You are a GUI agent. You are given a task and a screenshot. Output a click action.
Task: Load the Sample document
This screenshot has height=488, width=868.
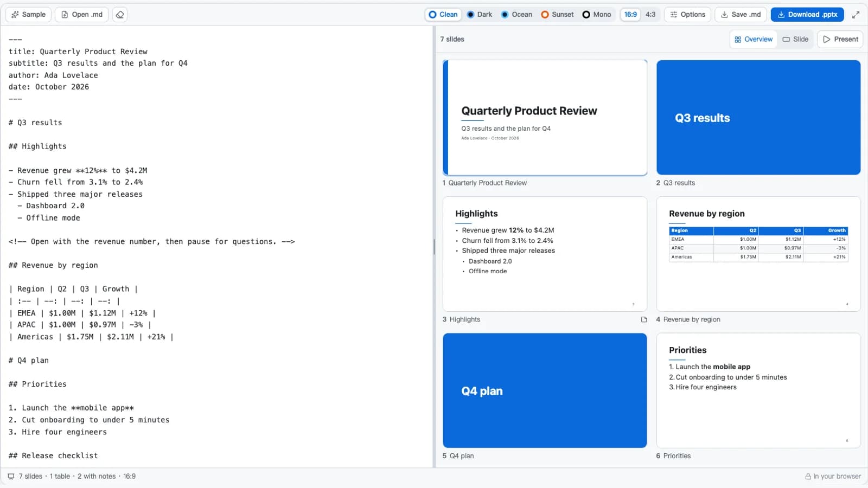28,15
